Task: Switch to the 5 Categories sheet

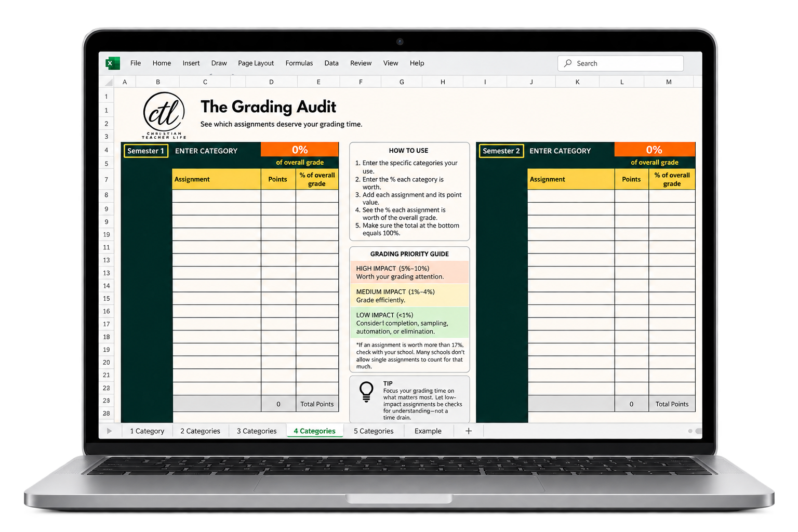Action: coord(374,431)
